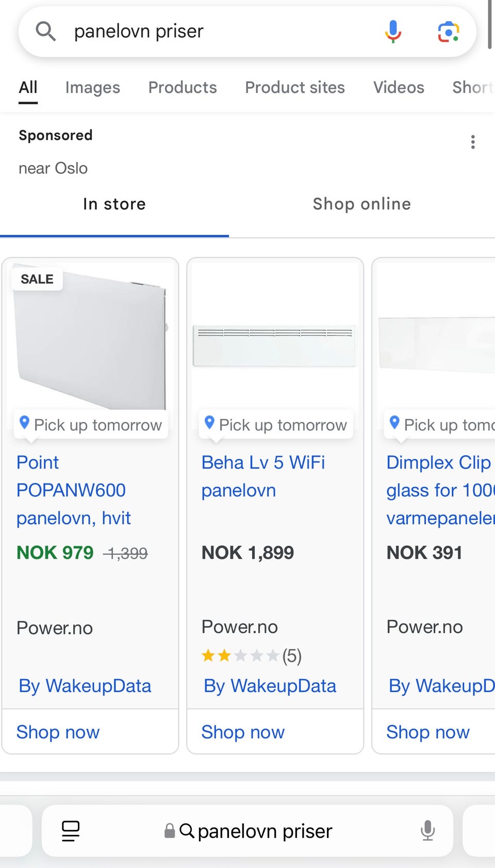The height and width of the screenshot is (868, 495).
Task: Open Google Lens camera search
Action: (x=448, y=32)
